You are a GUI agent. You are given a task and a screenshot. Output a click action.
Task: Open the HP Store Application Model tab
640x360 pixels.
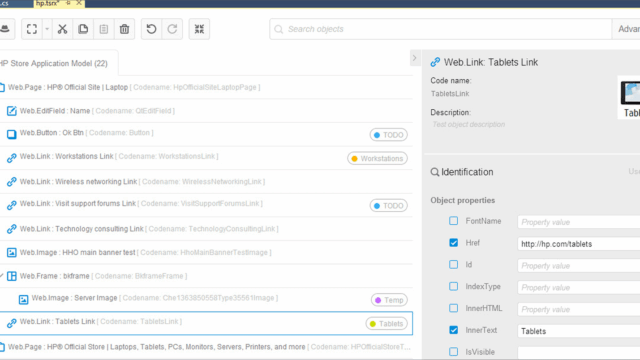[55, 63]
